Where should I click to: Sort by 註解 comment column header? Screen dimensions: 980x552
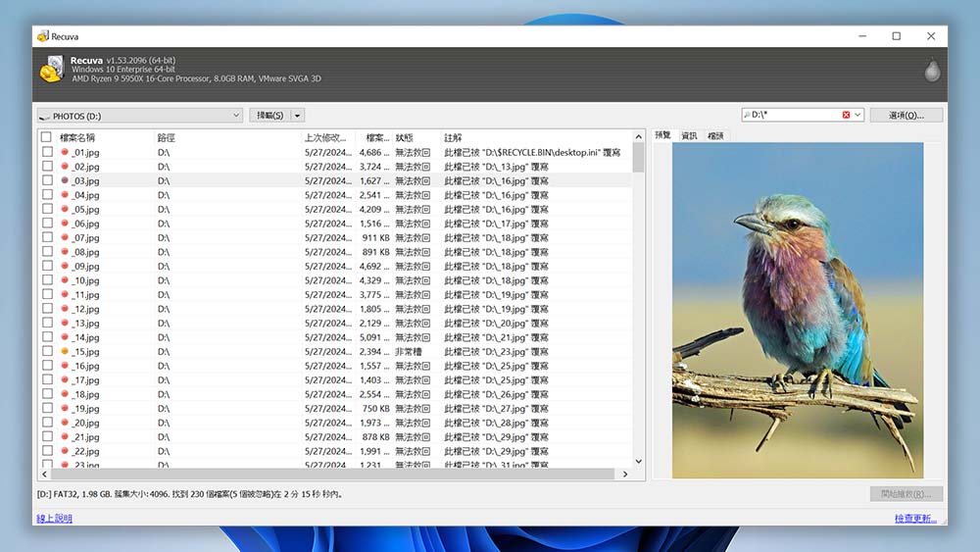click(x=453, y=137)
